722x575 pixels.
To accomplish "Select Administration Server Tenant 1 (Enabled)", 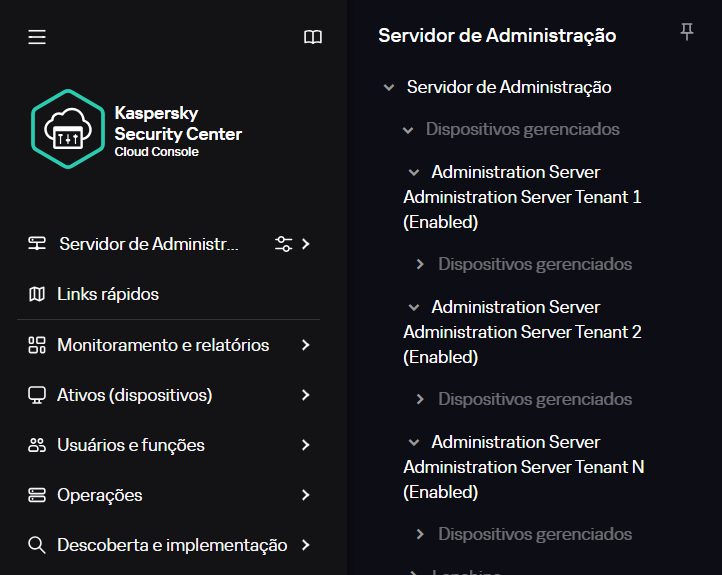I will [x=522, y=197].
